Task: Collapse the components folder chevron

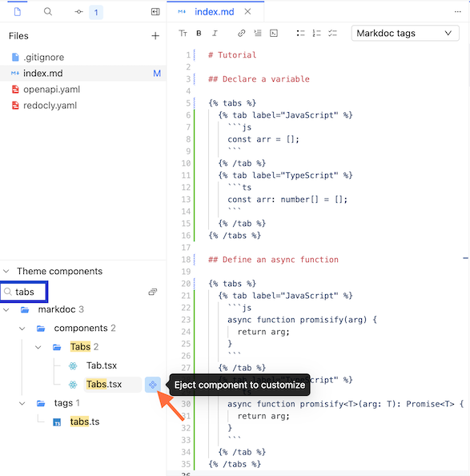Action: pyautogui.click(x=22, y=329)
